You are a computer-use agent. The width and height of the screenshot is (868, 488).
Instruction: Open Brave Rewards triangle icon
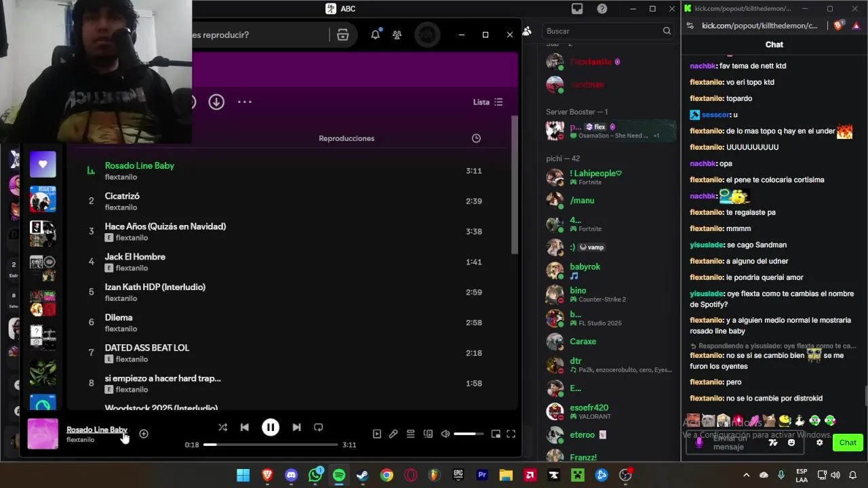pyautogui.click(x=856, y=26)
